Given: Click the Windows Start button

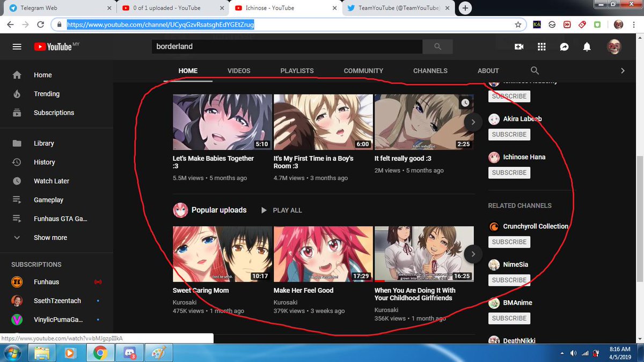Looking at the screenshot, I should pyautogui.click(x=12, y=353).
